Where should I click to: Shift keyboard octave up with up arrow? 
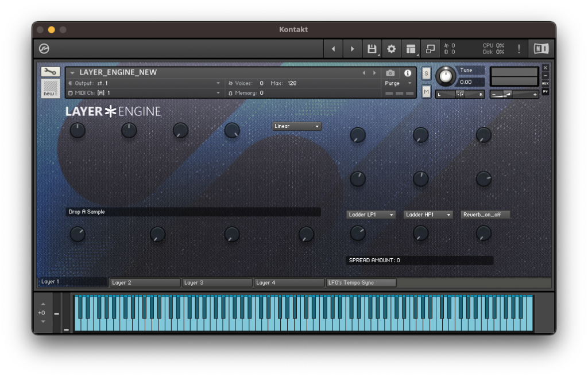pyautogui.click(x=43, y=304)
